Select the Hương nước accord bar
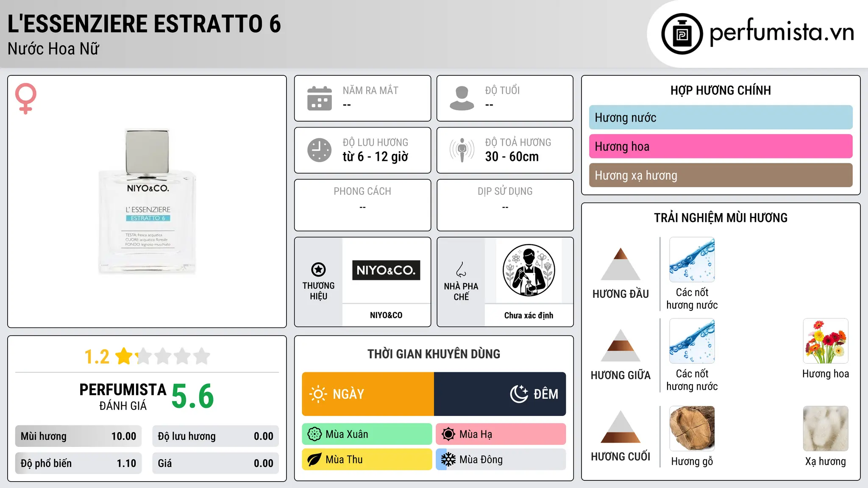 point(721,117)
